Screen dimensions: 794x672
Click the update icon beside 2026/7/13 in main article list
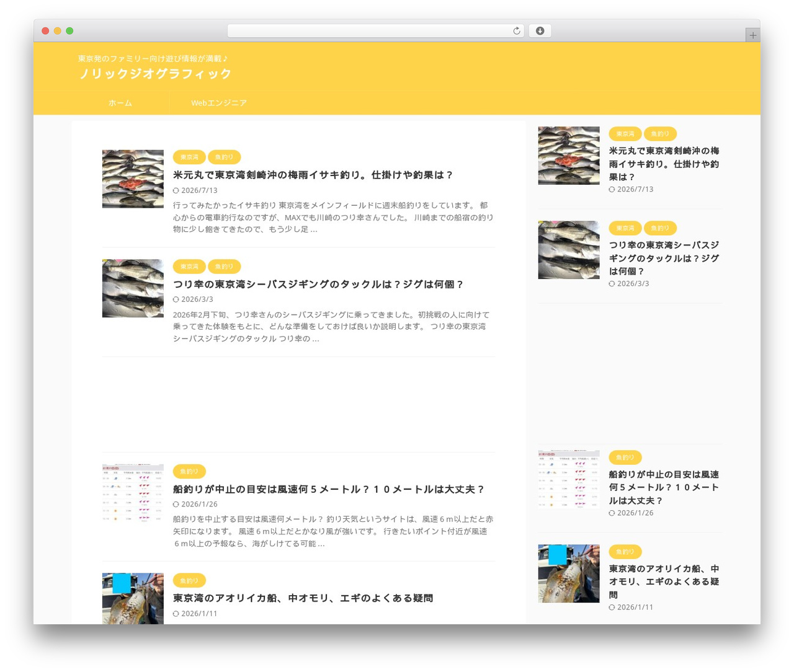point(176,191)
